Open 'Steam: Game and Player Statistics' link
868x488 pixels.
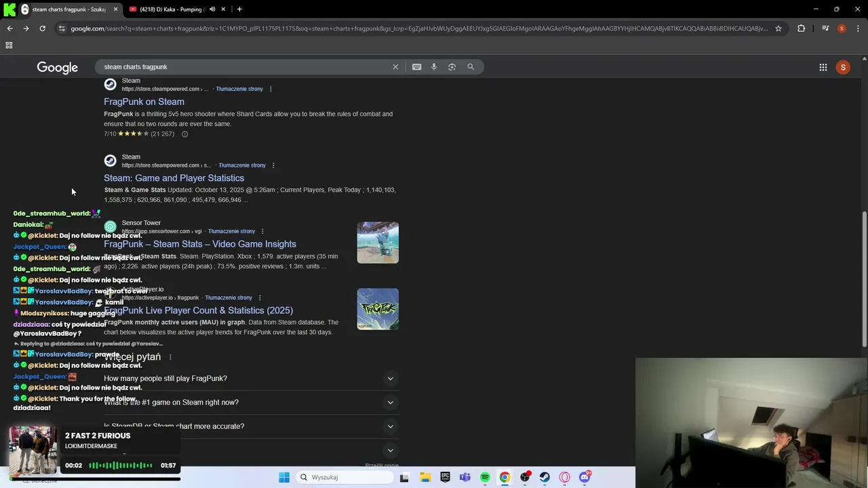click(174, 178)
